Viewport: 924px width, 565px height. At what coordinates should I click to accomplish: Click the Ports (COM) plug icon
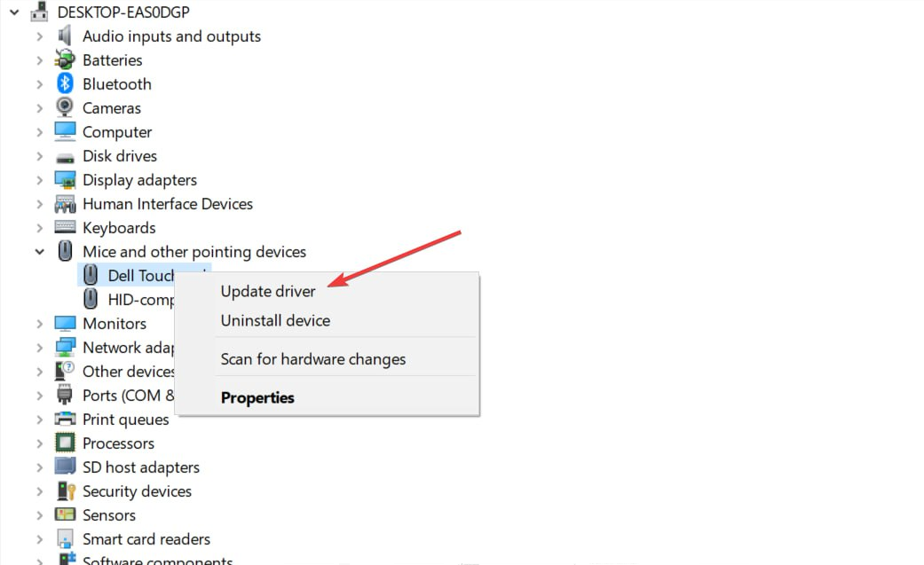pos(65,395)
